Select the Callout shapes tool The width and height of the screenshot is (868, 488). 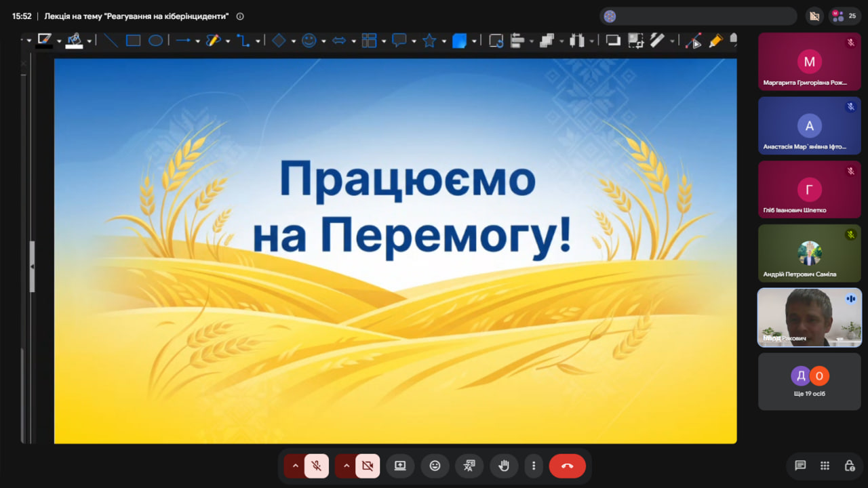(399, 41)
